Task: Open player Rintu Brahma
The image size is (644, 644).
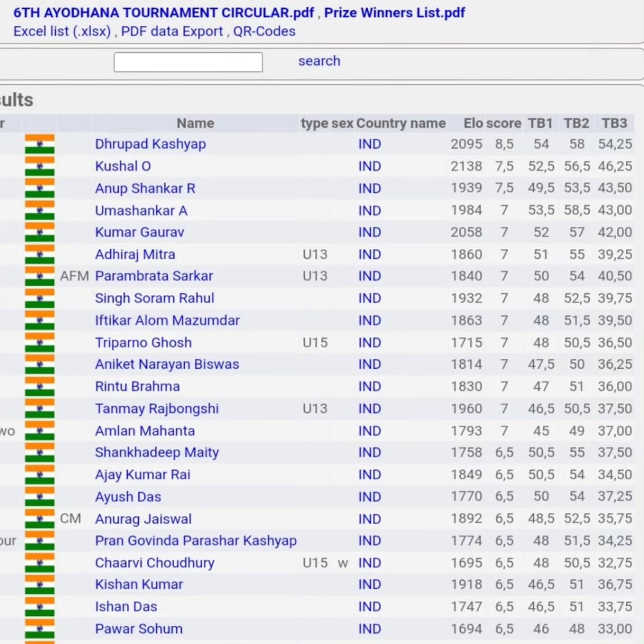Action: click(137, 387)
